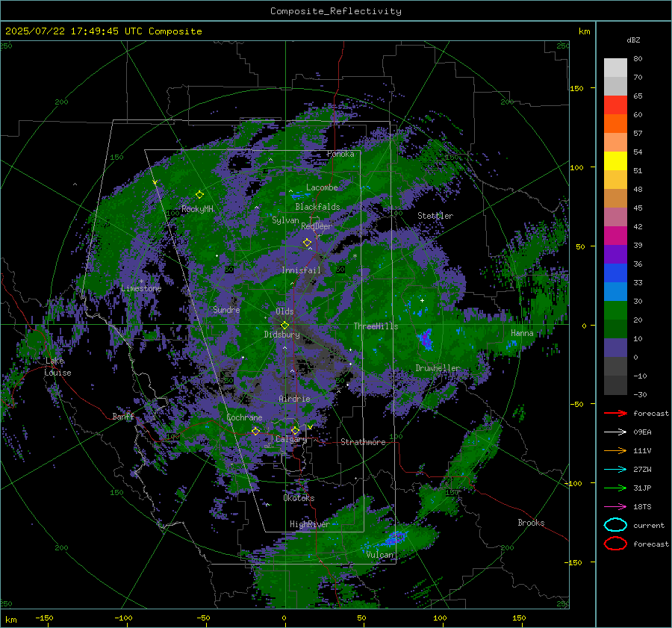Click the yellow radar-site diamond above Didsbury
The width and height of the screenshot is (672, 628).
coord(284,326)
